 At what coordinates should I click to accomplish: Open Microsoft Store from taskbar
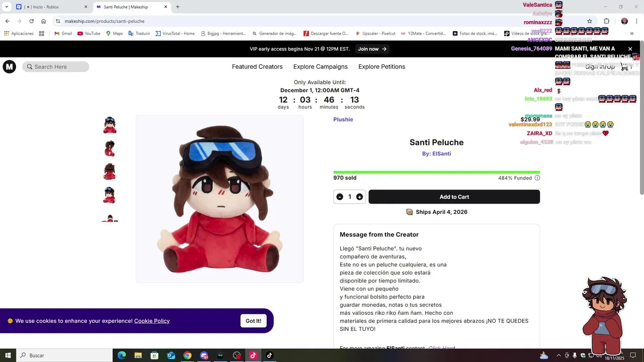point(154,355)
